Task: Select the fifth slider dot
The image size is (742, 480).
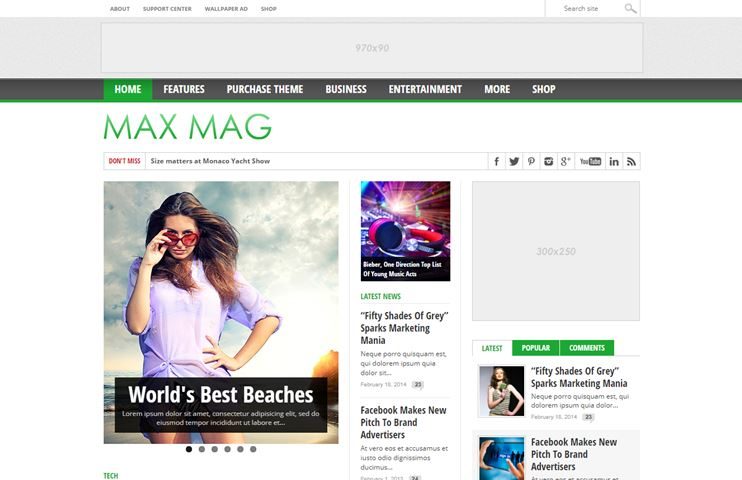Action: [x=240, y=449]
